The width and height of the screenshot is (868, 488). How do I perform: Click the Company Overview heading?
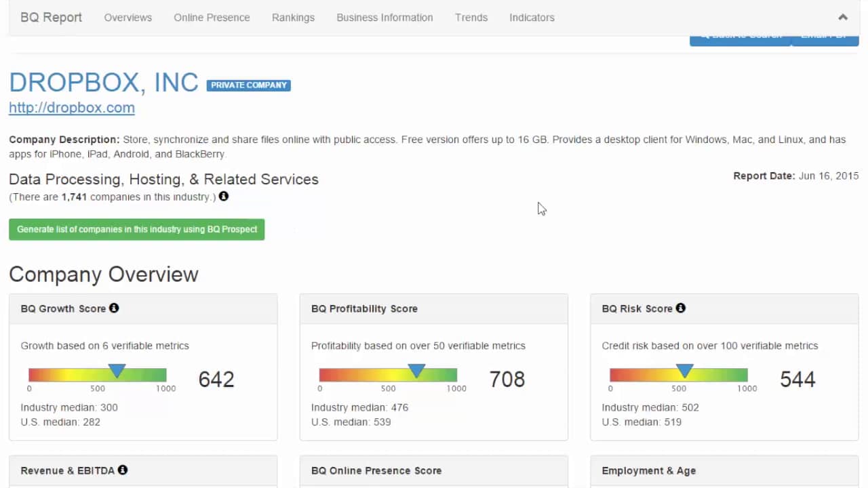104,274
